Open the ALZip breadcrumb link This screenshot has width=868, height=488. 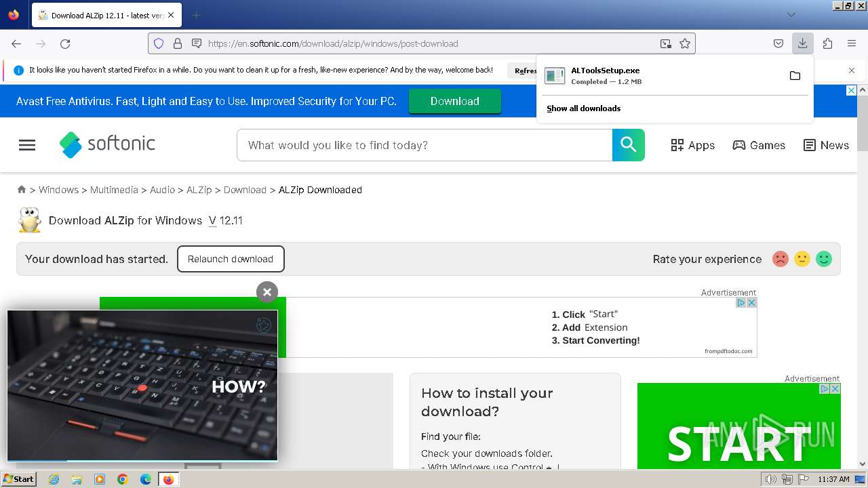pyautogui.click(x=199, y=190)
